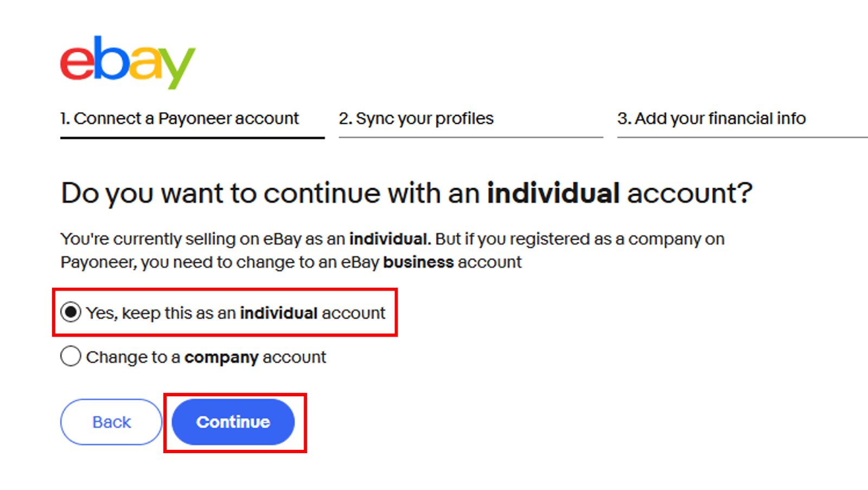Click the dark progress line under step 1

[192, 138]
